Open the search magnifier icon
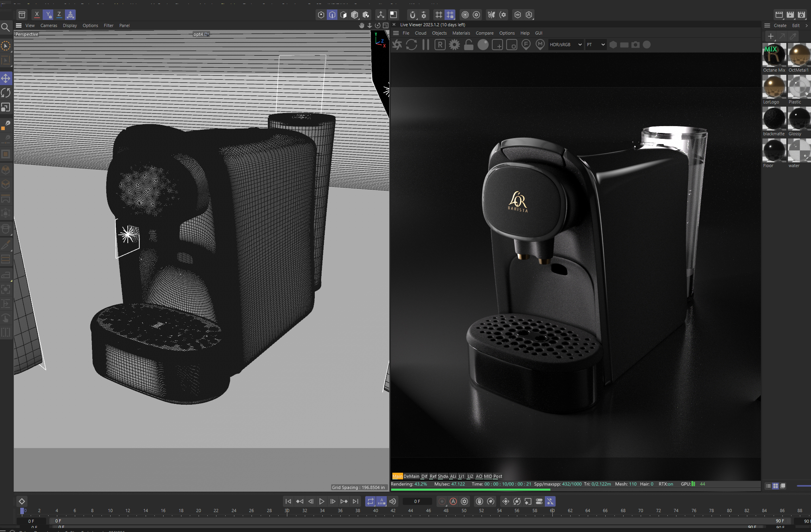This screenshot has width=811, height=532. point(6,27)
